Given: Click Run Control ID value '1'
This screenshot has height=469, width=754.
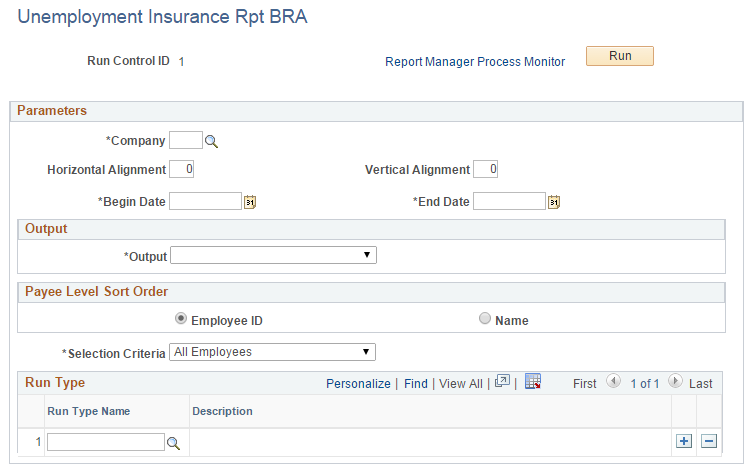Looking at the screenshot, I should pos(181,62).
